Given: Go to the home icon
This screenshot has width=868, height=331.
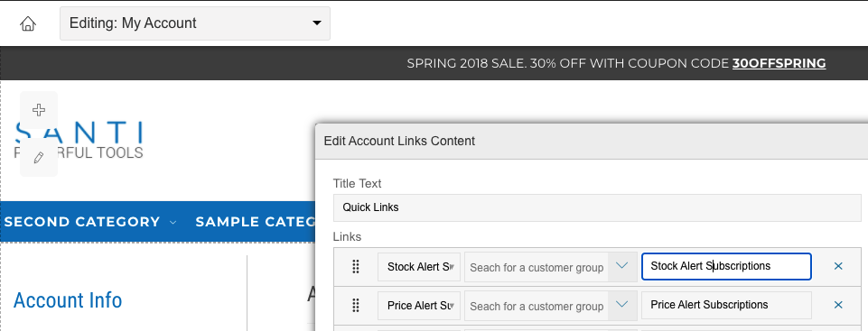Looking at the screenshot, I should [28, 23].
